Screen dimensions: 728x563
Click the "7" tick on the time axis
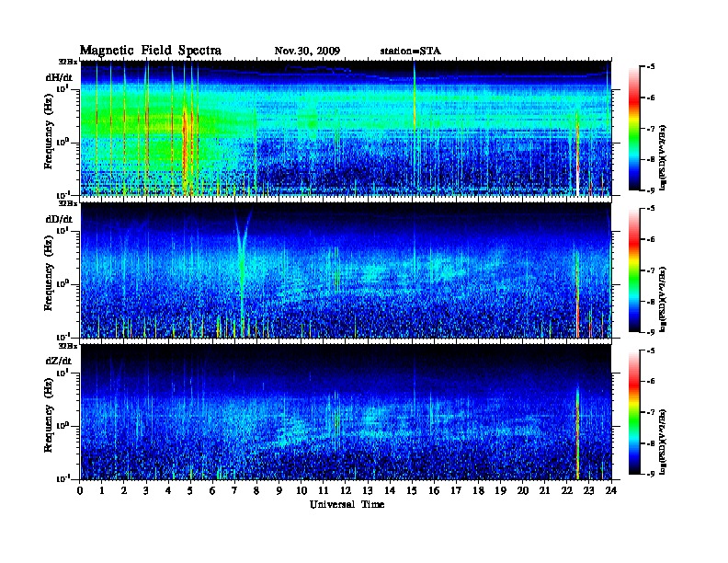click(x=235, y=491)
